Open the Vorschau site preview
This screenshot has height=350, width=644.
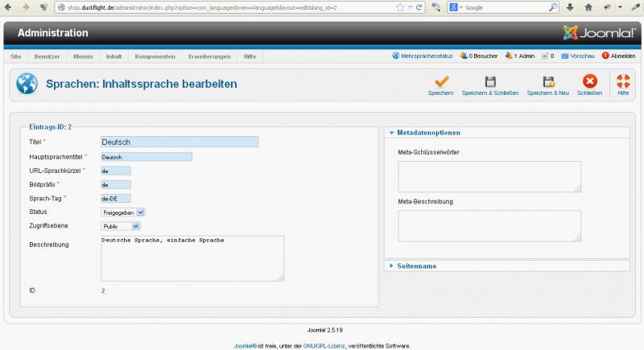click(577, 56)
